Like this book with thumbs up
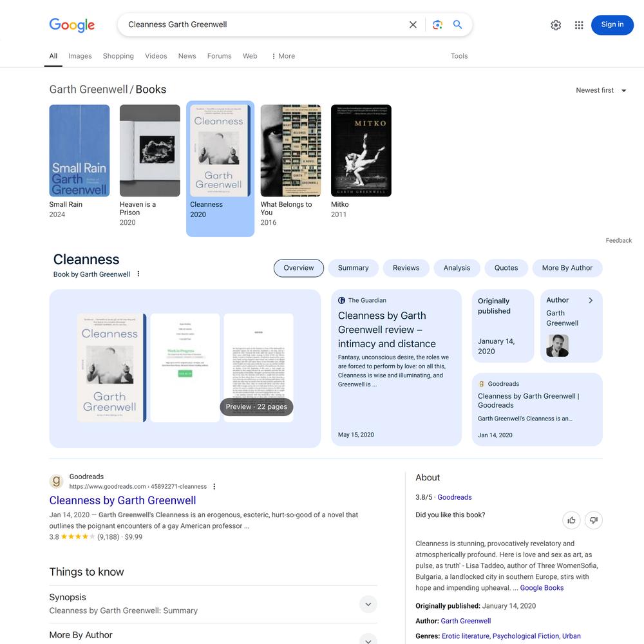 (x=571, y=520)
